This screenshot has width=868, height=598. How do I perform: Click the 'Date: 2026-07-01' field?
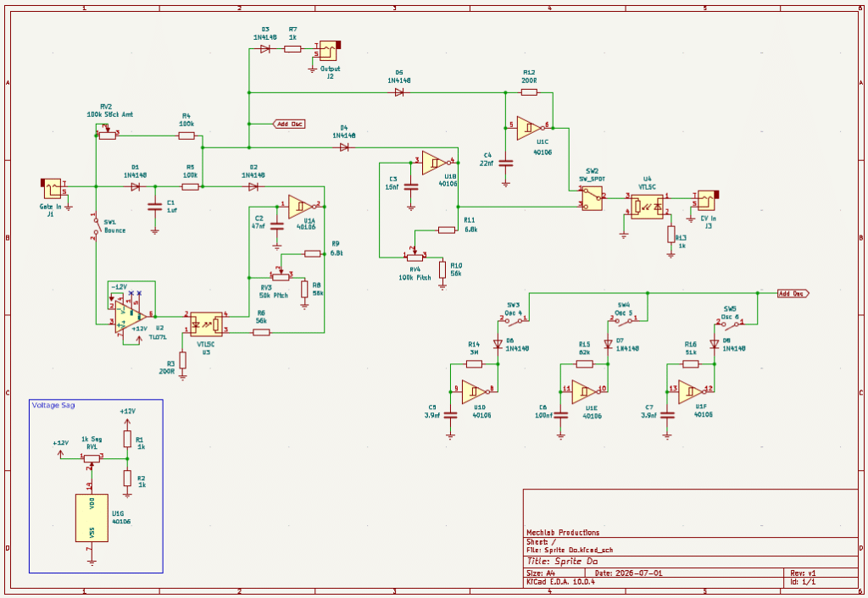coord(628,573)
